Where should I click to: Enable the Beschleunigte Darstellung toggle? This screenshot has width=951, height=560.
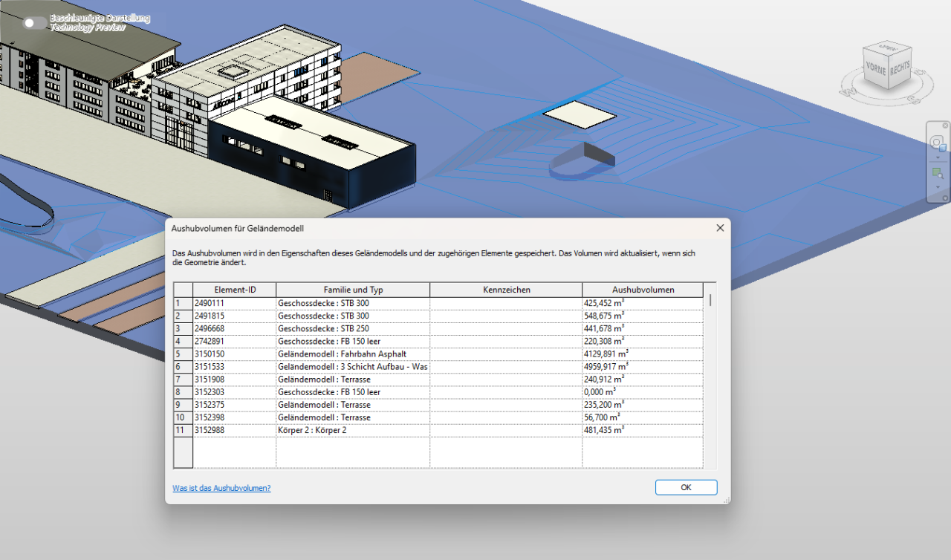31,22
